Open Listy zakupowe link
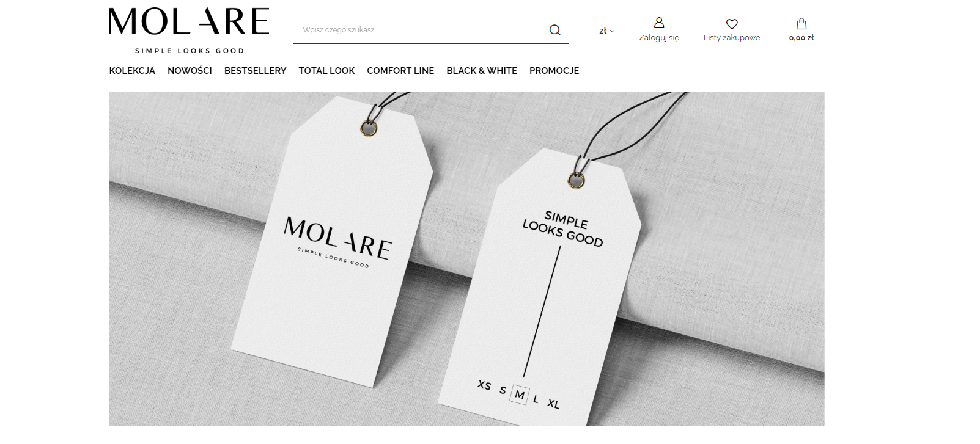This screenshot has width=980, height=444. pos(732,38)
